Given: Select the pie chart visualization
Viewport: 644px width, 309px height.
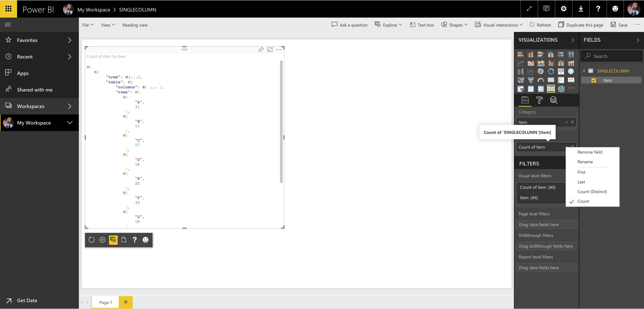Looking at the screenshot, I should 541,71.
